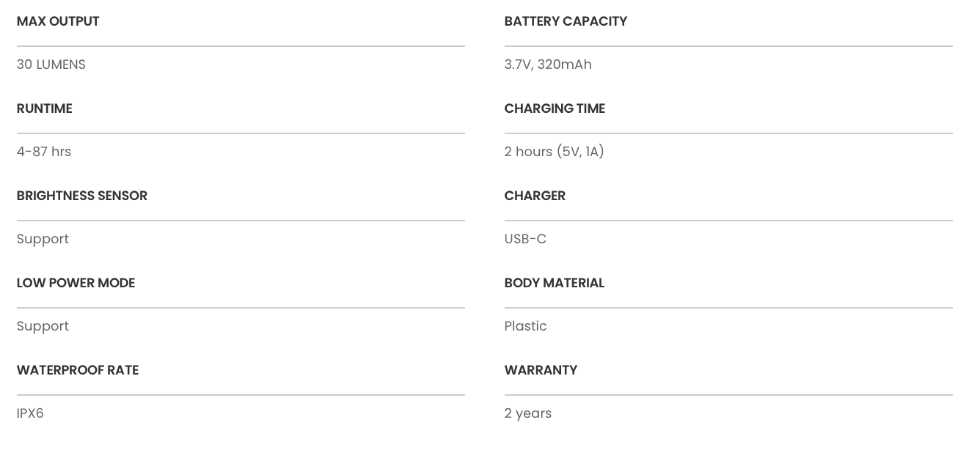Click the MAX OUTPUT heading

pos(58,21)
